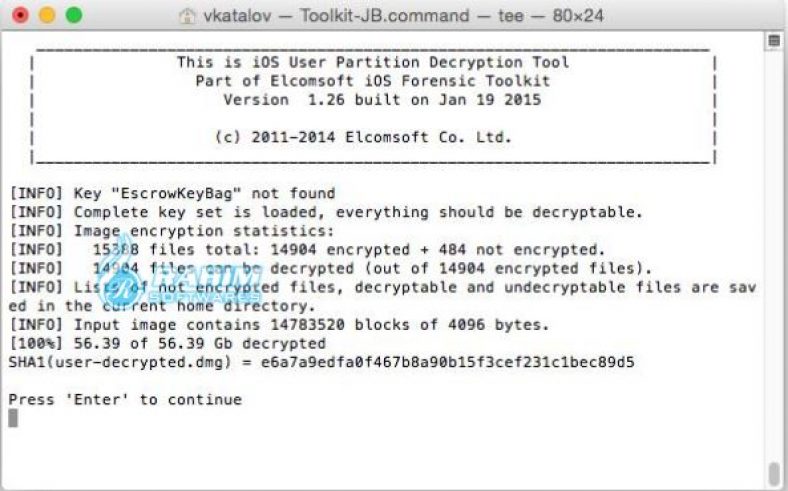Click the "iOS User Partition Decryption Tool" heading
Screen dimensions: 788x491
coord(372,62)
